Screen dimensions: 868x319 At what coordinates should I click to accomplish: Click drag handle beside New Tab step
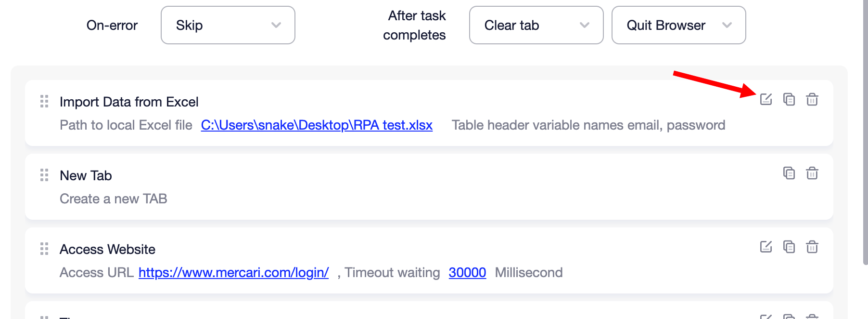pyautogui.click(x=44, y=175)
